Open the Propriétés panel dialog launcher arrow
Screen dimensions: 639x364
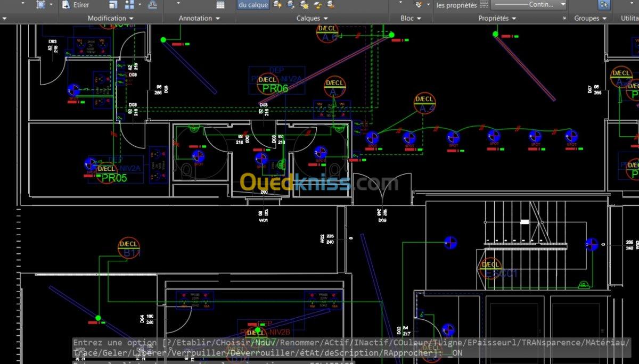pyautogui.click(x=564, y=19)
